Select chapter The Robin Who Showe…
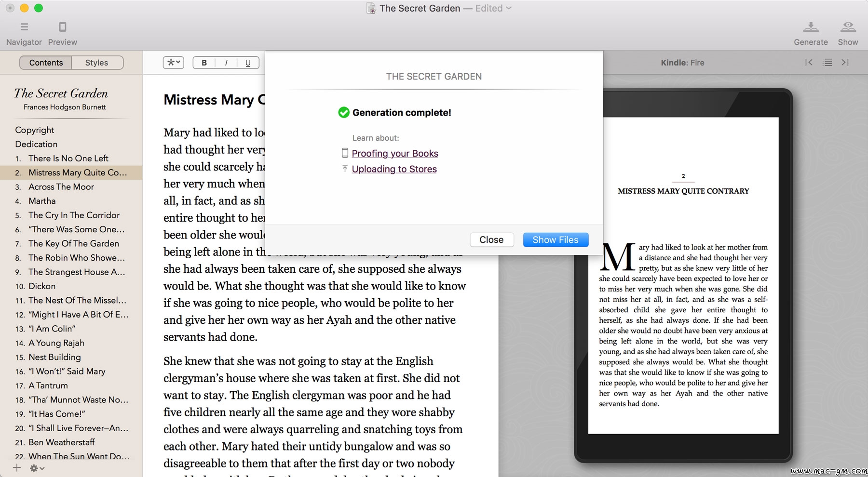Image resolution: width=868 pixels, height=477 pixels. [71, 258]
